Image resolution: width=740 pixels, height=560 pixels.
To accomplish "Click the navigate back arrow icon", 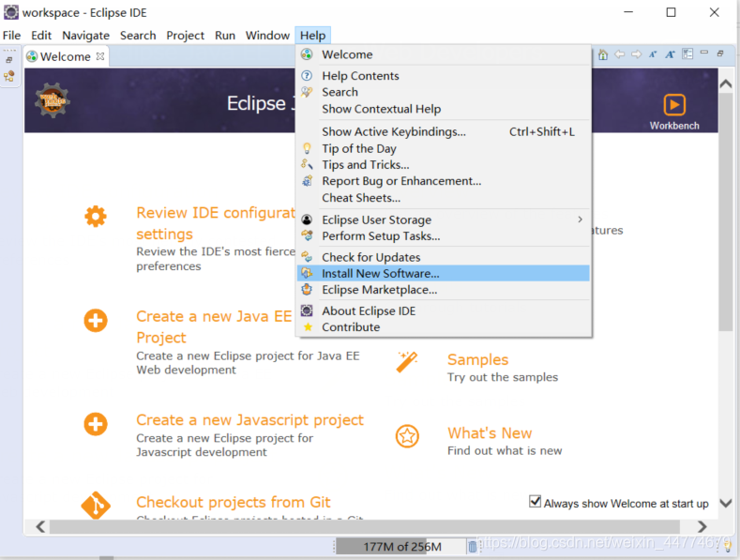I will (620, 54).
